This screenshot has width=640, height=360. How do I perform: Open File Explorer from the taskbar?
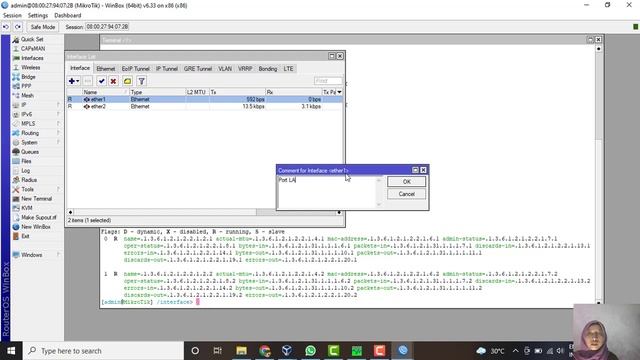click(x=242, y=351)
